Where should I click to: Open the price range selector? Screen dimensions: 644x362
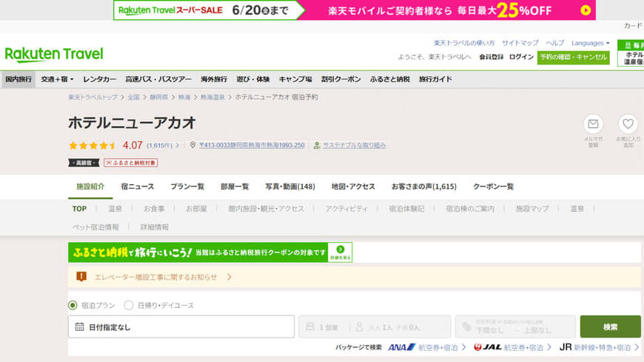[515, 326]
